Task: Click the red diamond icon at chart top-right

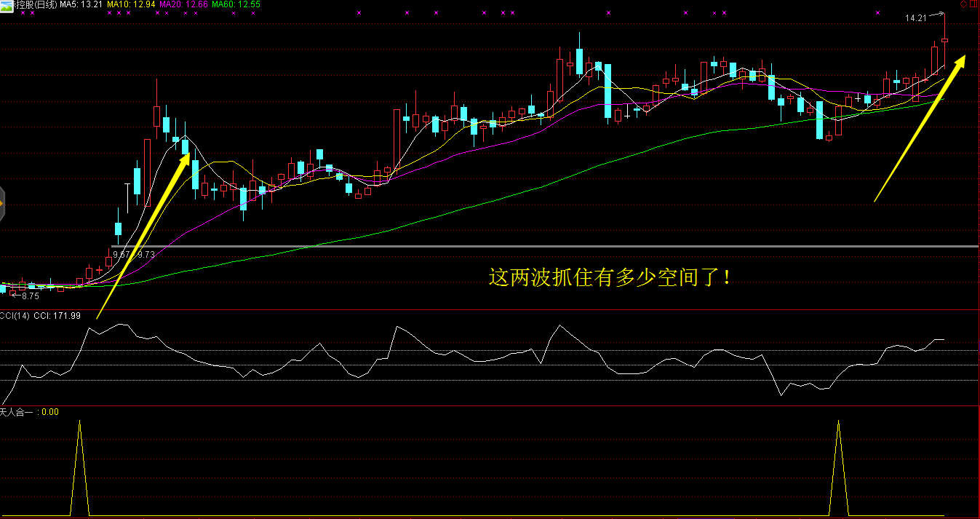Action: [x=963, y=4]
